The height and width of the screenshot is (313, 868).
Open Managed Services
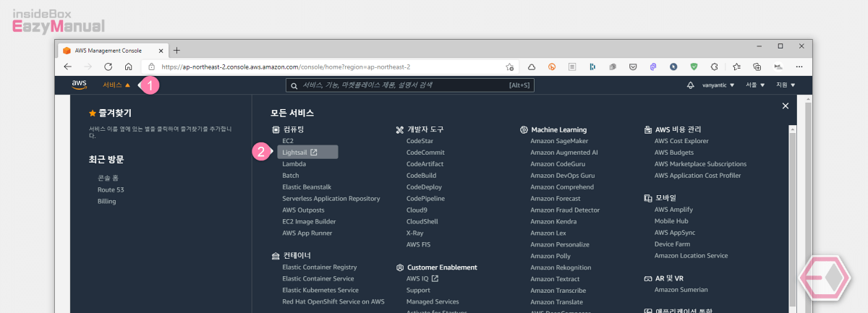click(433, 301)
